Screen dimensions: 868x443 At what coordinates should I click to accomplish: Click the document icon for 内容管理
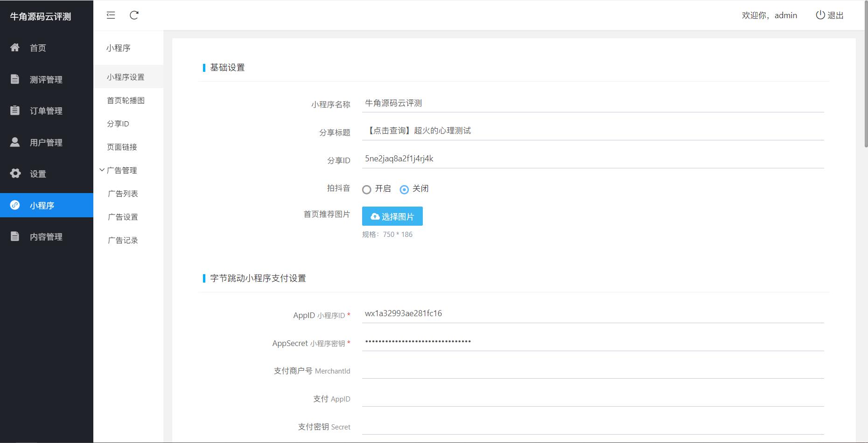click(15, 236)
